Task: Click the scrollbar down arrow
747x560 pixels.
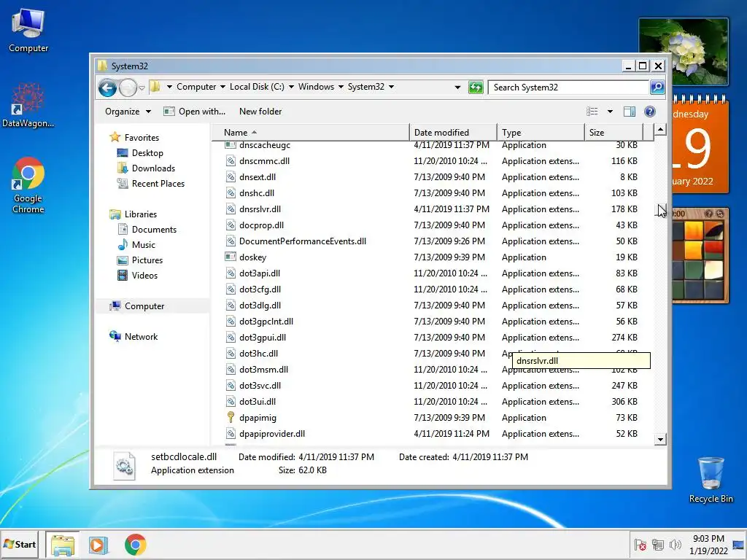Action: click(x=659, y=440)
